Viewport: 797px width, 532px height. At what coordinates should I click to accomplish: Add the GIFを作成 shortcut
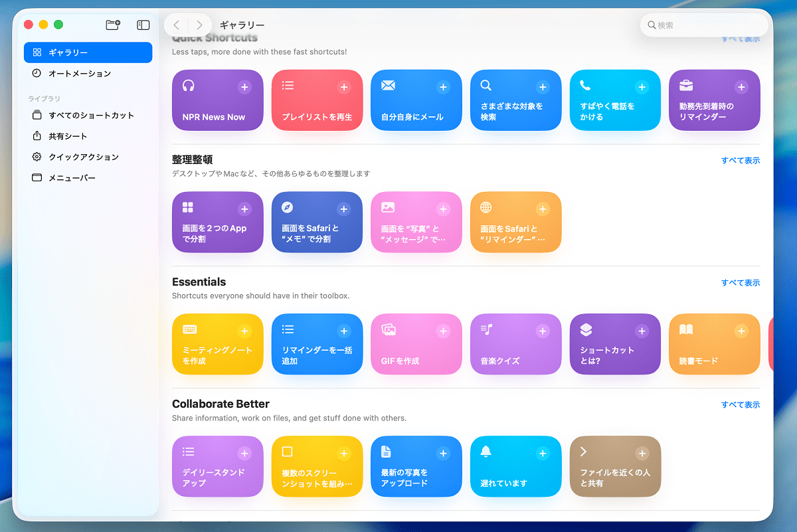[x=443, y=331]
